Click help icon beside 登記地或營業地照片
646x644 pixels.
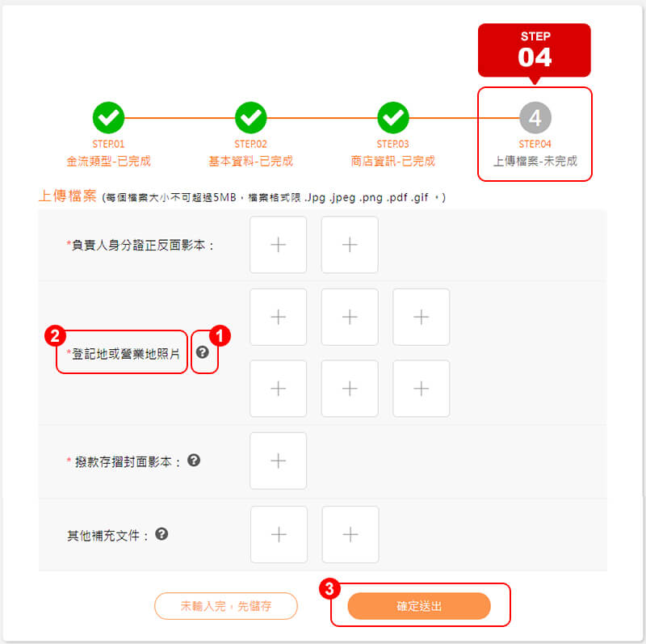click(203, 352)
